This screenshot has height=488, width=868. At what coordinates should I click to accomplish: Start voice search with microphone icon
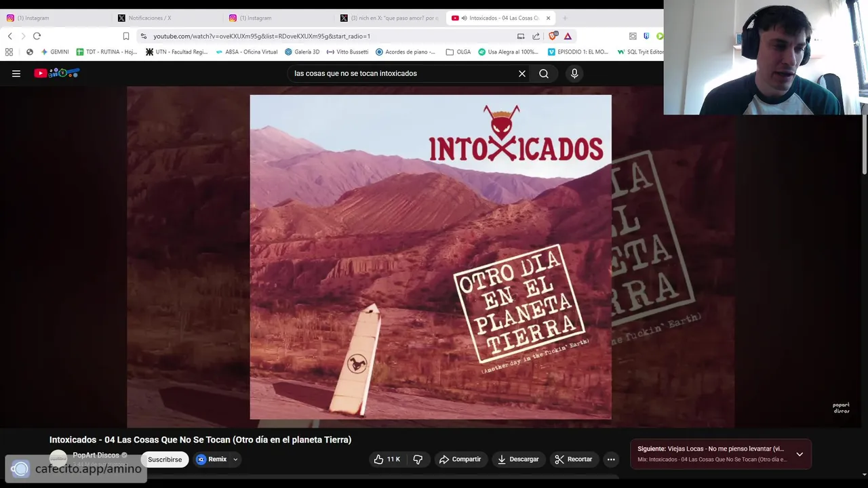pos(574,73)
